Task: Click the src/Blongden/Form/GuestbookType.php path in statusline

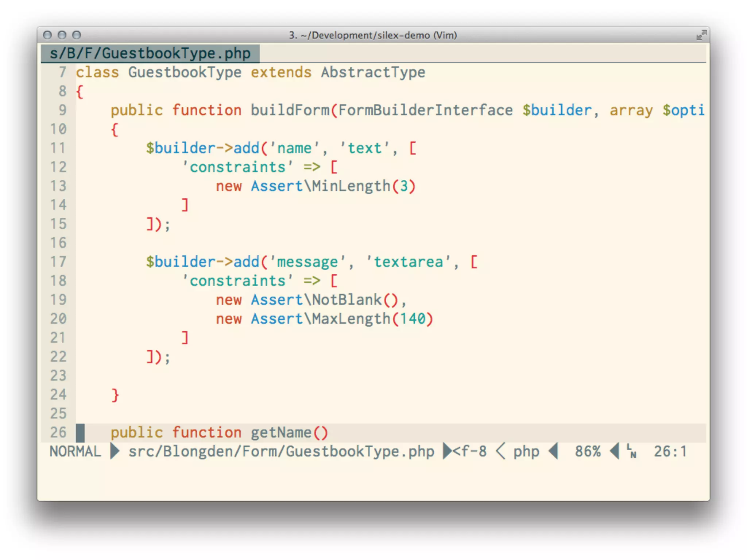Action: [x=281, y=451]
